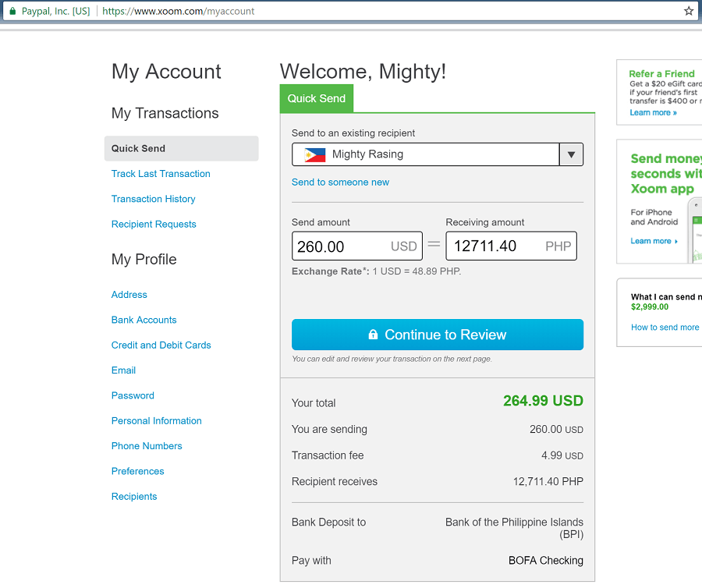This screenshot has height=588, width=702.
Task: Open the recipient dropdown arrow
Action: click(571, 154)
